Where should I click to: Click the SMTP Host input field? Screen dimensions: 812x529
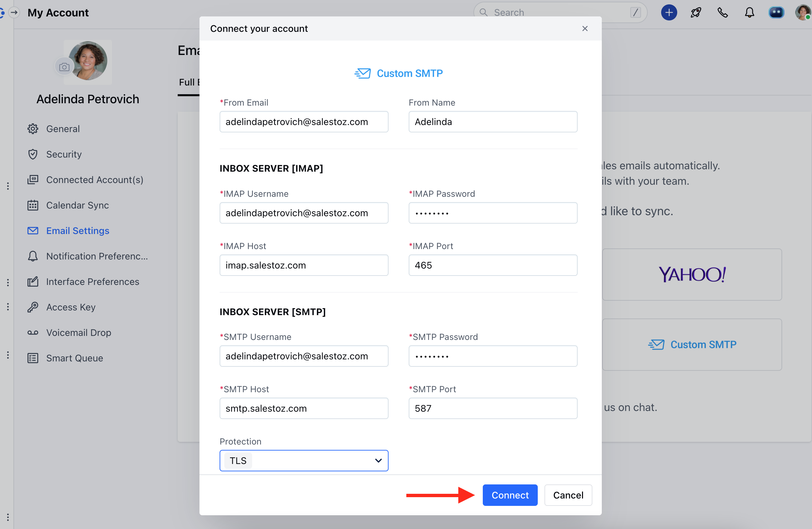pos(304,408)
